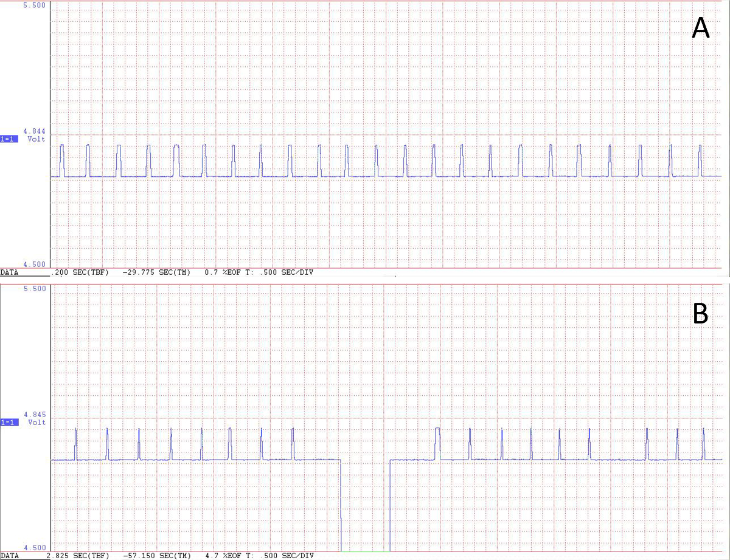Click the DATA label above the lower chart

9,272
